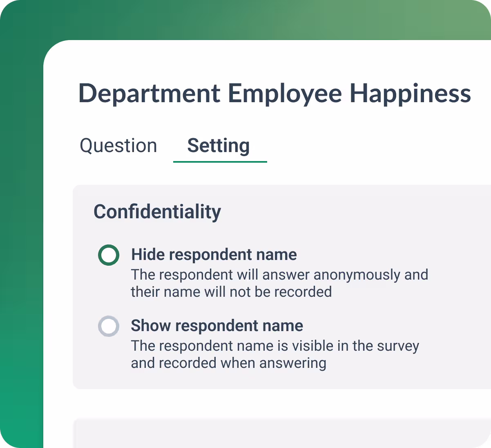Click the word 'Department' in the title

[150, 93]
